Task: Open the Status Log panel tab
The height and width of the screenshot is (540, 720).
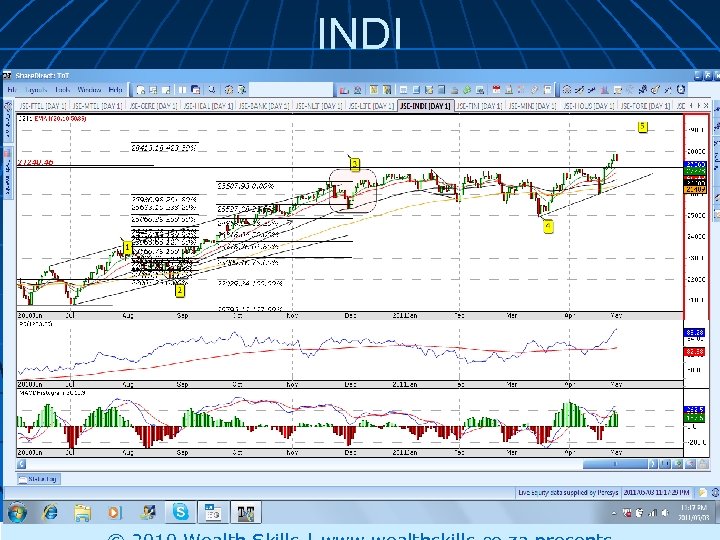Action: tap(39, 479)
